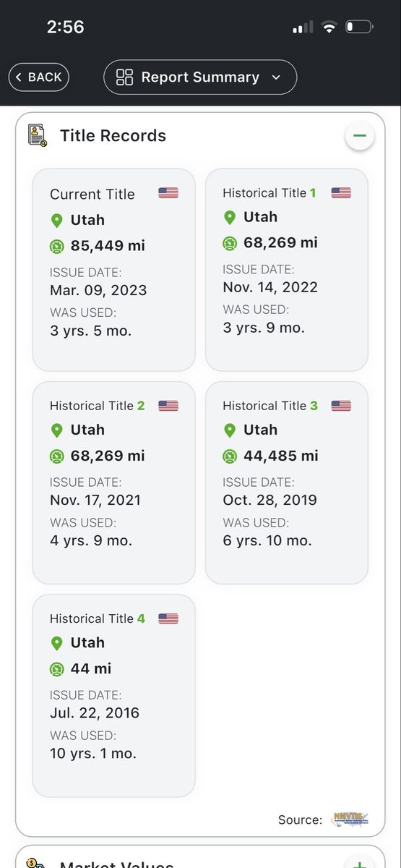Tap the battery indicator in status bar
Screen dimensions: 401x868
pos(359,27)
